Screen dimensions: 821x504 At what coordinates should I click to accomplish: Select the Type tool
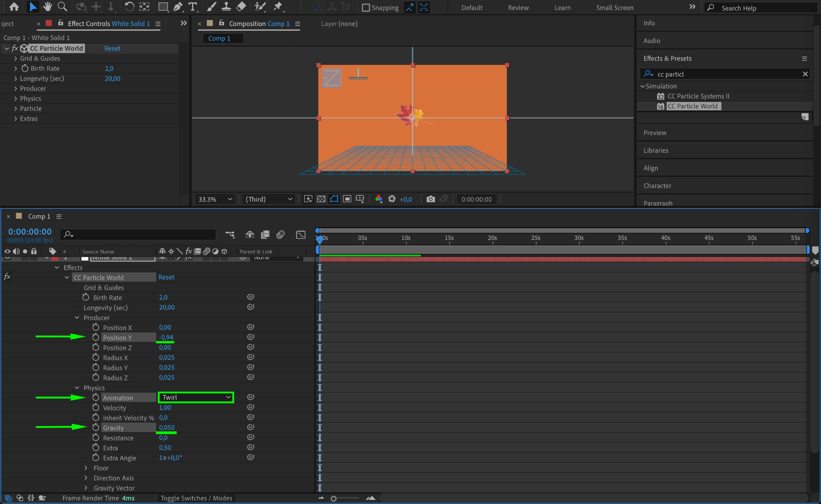click(x=193, y=6)
